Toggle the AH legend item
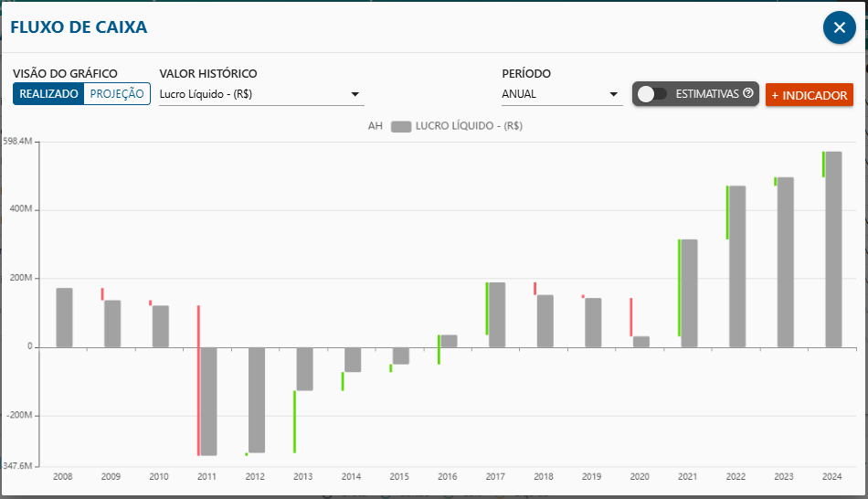The image size is (868, 499). tap(375, 127)
